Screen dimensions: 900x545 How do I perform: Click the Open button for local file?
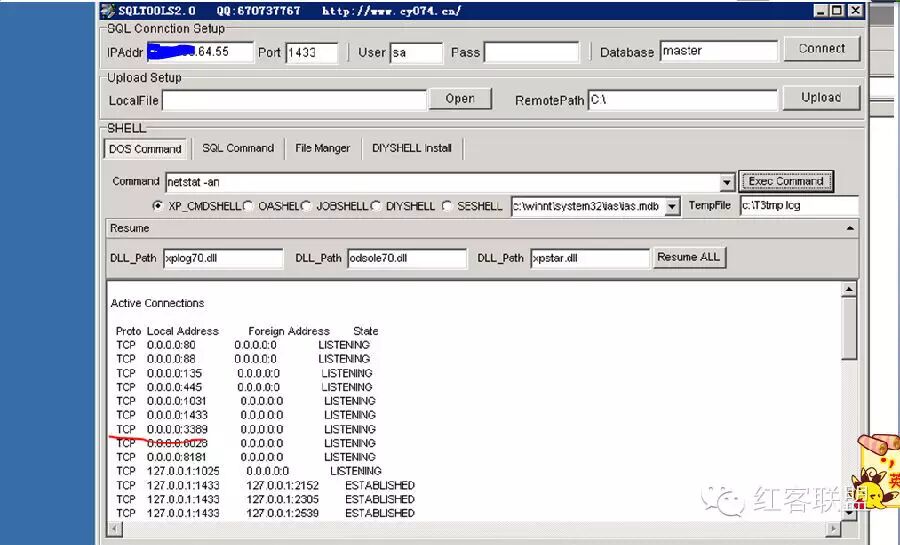click(x=460, y=99)
